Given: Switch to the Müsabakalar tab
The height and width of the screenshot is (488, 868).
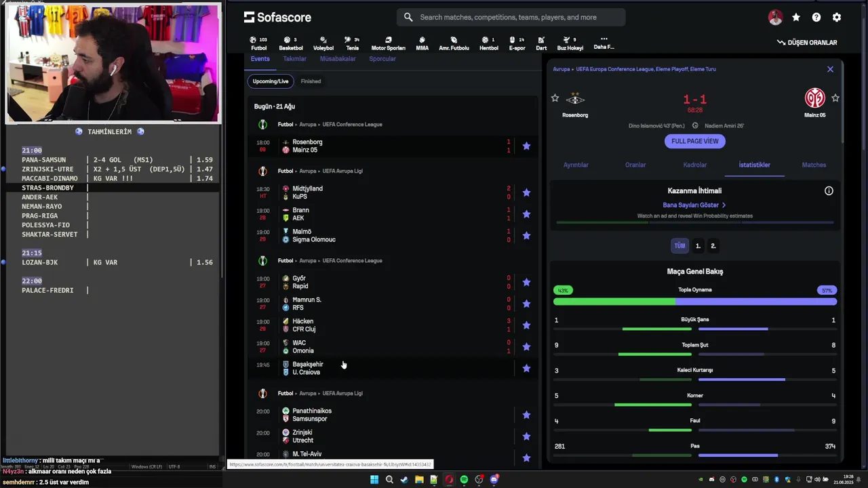Looking at the screenshot, I should point(338,59).
